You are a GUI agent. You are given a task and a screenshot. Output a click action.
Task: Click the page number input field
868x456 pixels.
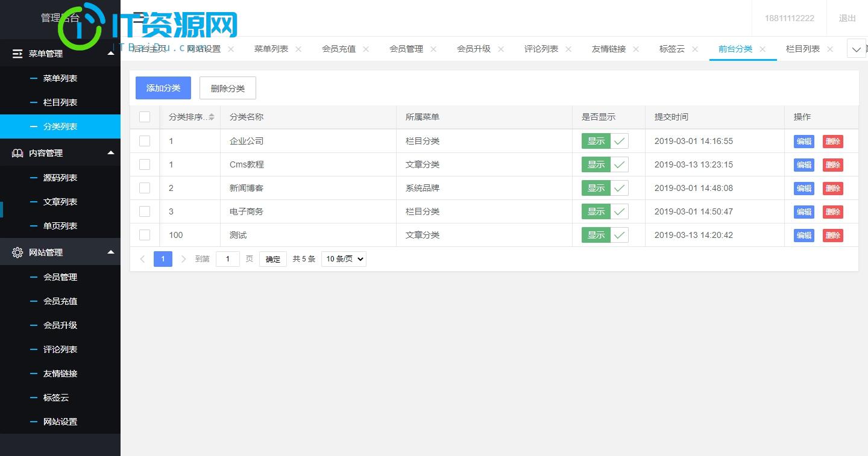click(x=228, y=259)
